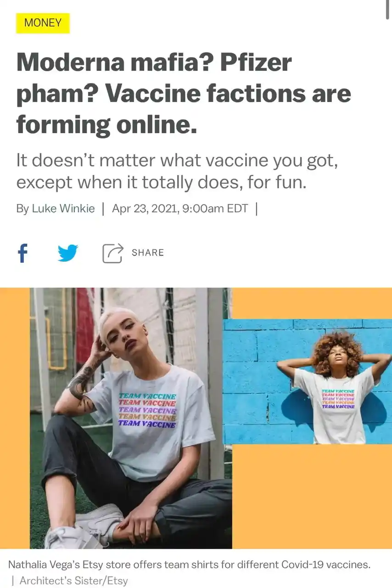The height and width of the screenshot is (588, 392).
Task: Click the share arrow box icon
Action: pyautogui.click(x=112, y=253)
